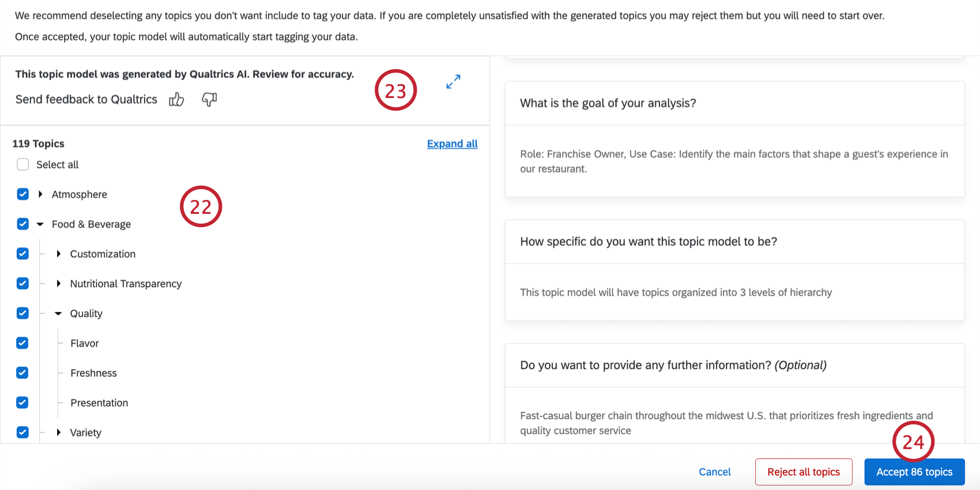This screenshot has height=490, width=980.
Task: Click the Reject all topics button
Action: 803,472
